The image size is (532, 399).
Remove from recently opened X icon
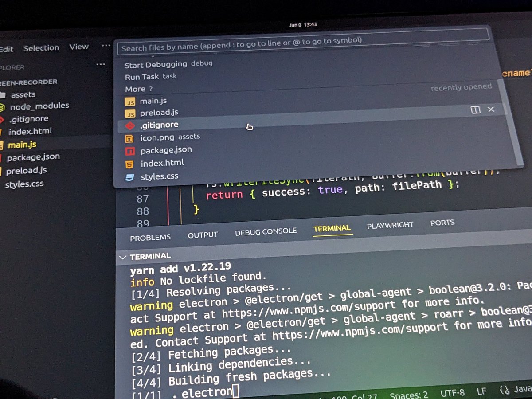[491, 110]
